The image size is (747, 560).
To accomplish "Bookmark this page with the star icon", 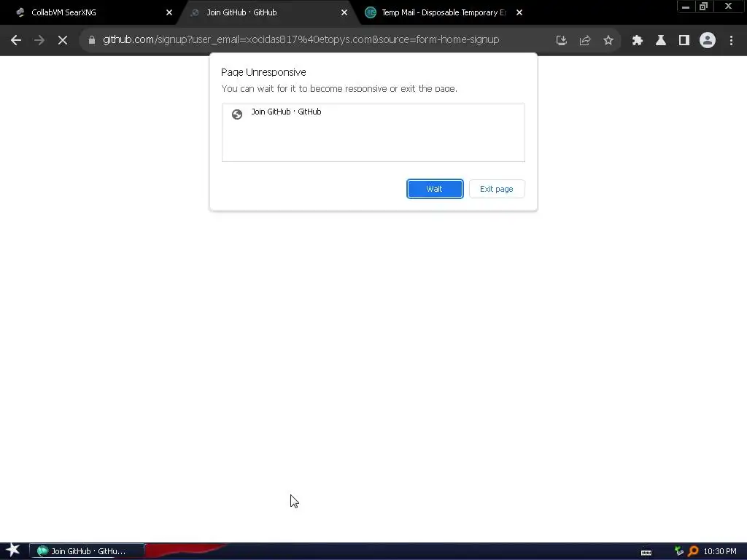I will 608,41.
